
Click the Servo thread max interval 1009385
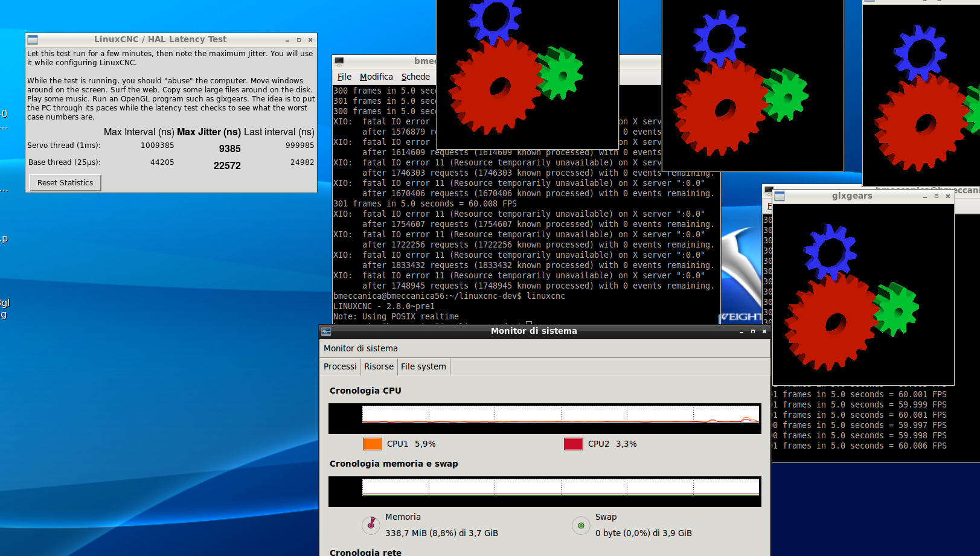[x=157, y=145]
